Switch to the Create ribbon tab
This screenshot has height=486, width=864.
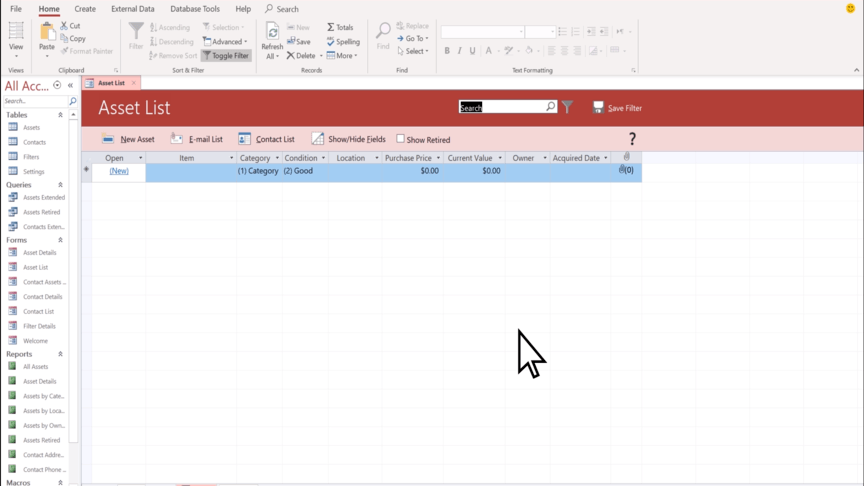coord(85,9)
